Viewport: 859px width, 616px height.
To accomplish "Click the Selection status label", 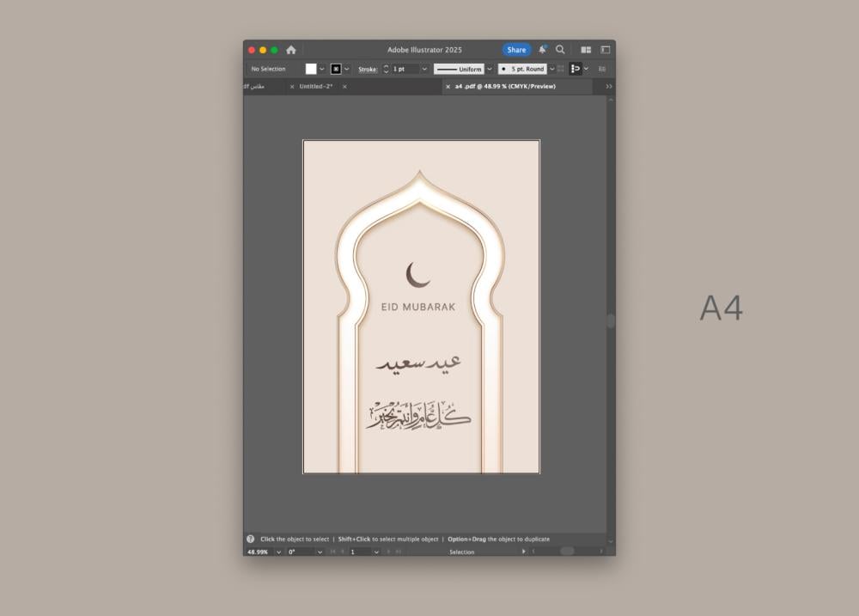I will click(x=462, y=552).
